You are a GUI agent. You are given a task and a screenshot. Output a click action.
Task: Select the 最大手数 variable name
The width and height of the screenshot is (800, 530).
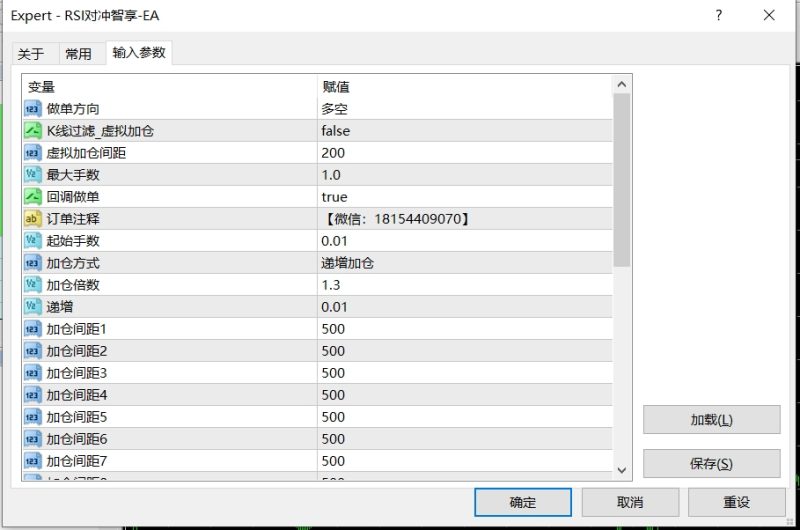(x=73, y=175)
